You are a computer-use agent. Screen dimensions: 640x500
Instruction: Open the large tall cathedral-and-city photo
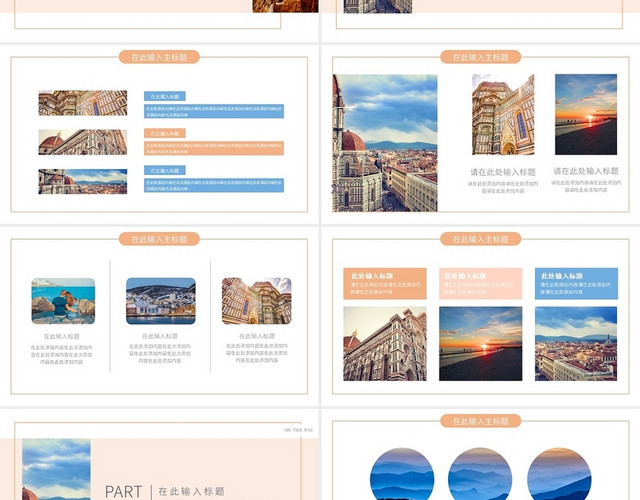[x=385, y=143]
